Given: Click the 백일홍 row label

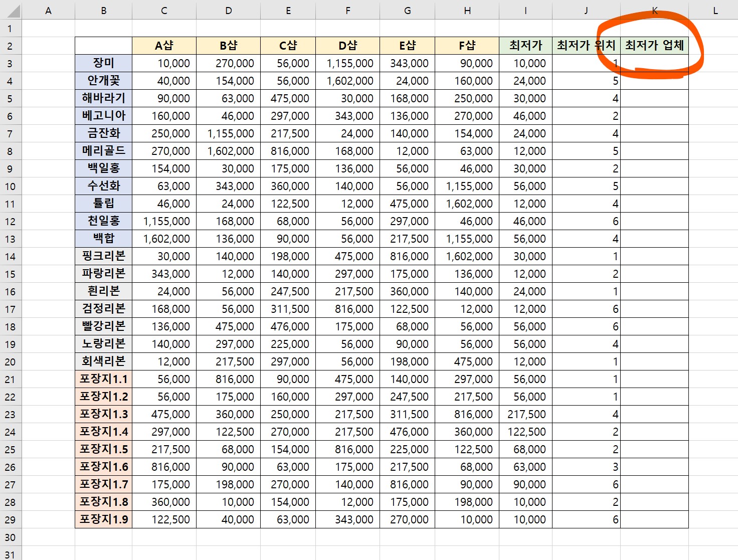Looking at the screenshot, I should (103, 168).
